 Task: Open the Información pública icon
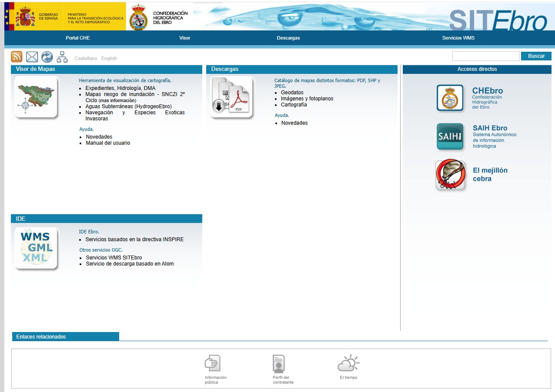point(213,363)
